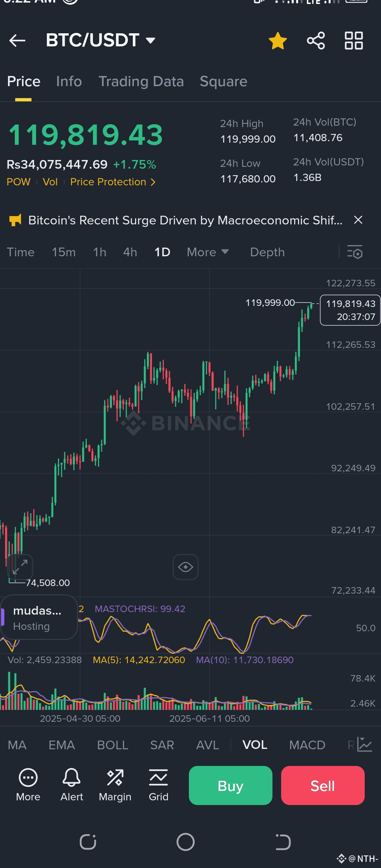381x868 pixels.
Task: Open Grid trading bot icon
Action: (158, 785)
